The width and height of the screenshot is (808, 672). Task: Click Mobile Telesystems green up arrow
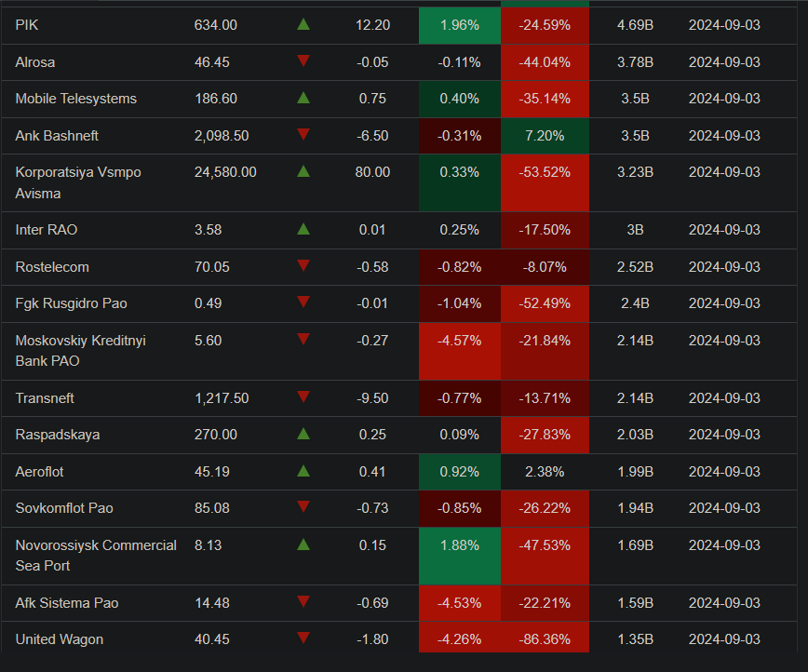click(x=303, y=98)
